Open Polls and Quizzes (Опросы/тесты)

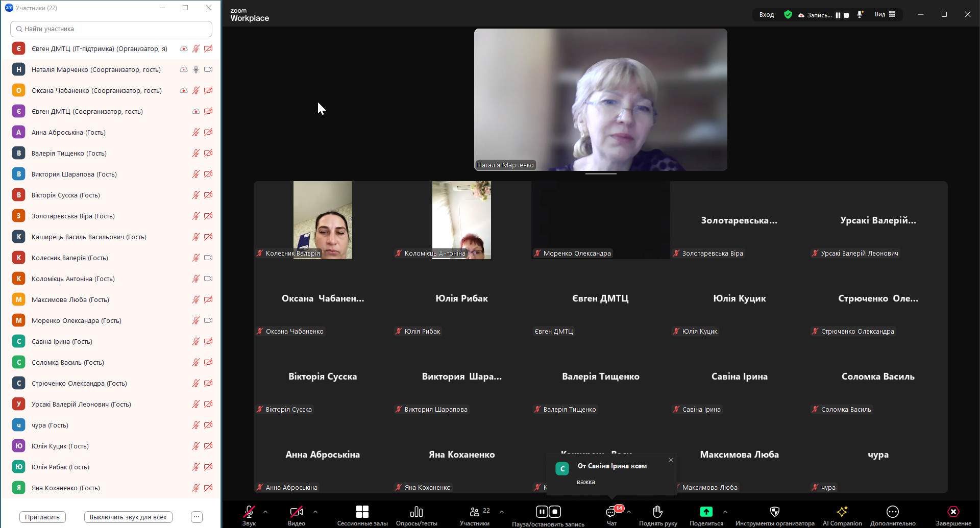(416, 512)
